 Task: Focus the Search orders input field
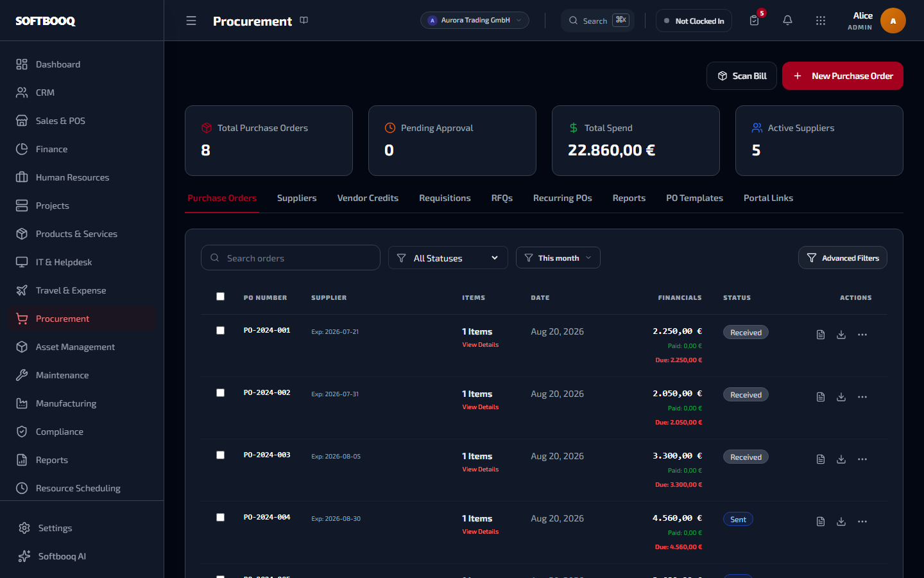[291, 258]
